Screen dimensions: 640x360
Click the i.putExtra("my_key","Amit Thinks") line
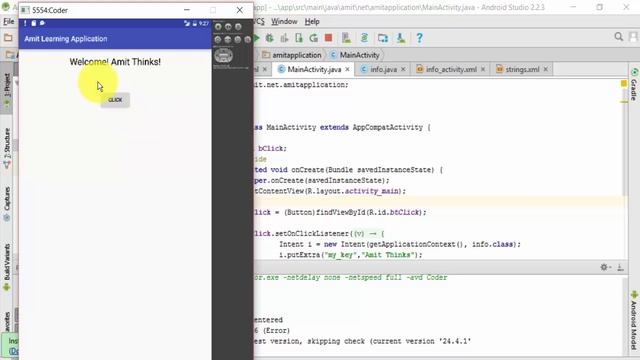pyautogui.click(x=351, y=255)
